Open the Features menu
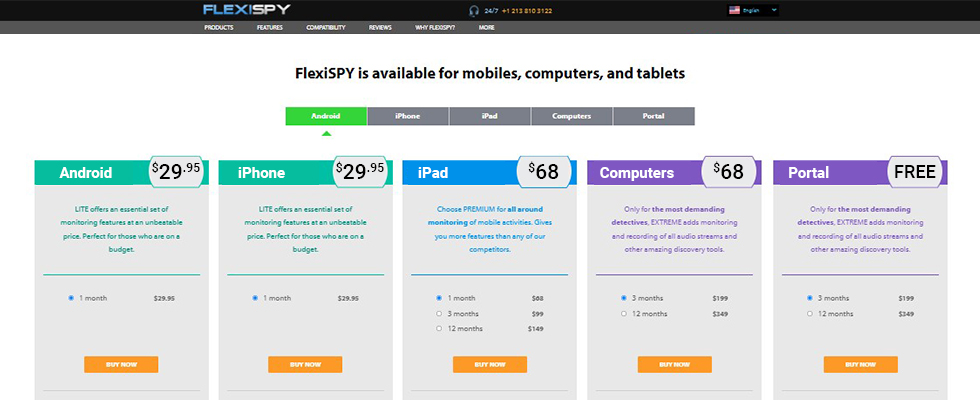 pos(269,28)
